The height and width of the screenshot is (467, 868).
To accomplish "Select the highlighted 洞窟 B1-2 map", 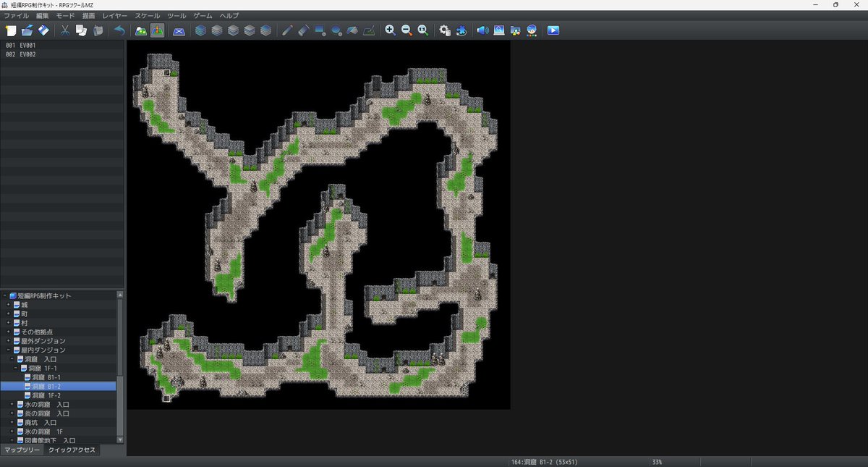I will (x=59, y=387).
